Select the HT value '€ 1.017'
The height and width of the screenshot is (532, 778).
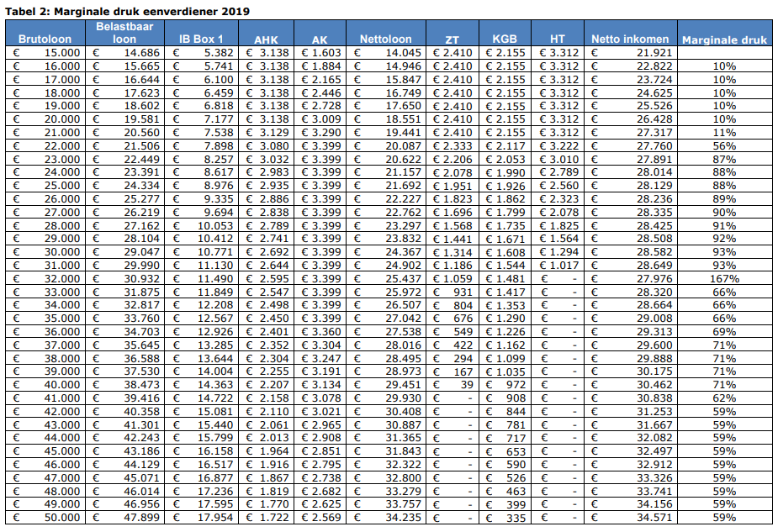pos(558,266)
